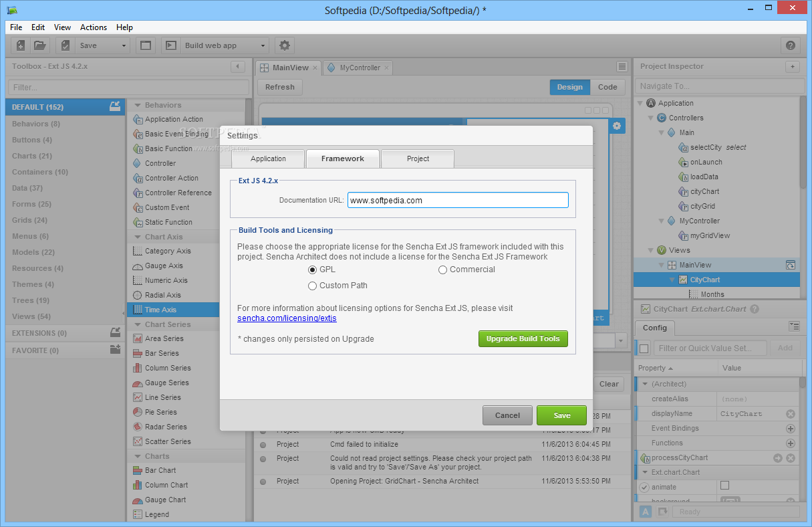The image size is (812, 527).
Task: Click the tab list icon beside MyController tab
Action: click(x=622, y=67)
